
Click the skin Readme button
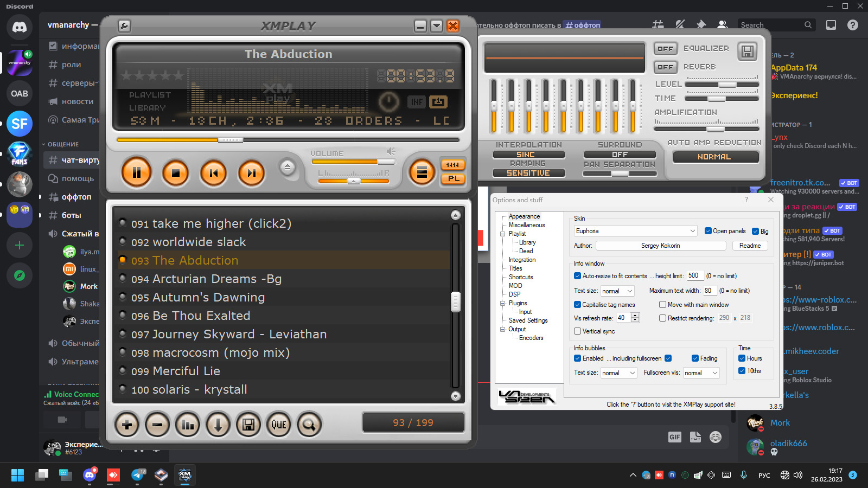click(x=750, y=246)
